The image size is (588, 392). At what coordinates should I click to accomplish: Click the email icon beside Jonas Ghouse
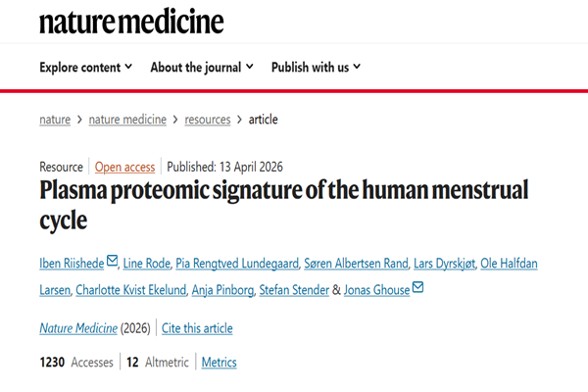[x=418, y=287]
